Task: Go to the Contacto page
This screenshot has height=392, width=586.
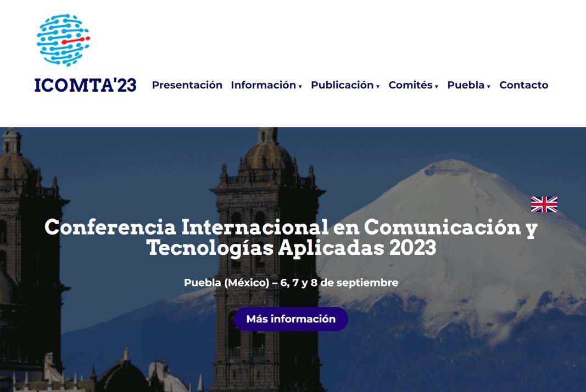Action: pyautogui.click(x=523, y=85)
